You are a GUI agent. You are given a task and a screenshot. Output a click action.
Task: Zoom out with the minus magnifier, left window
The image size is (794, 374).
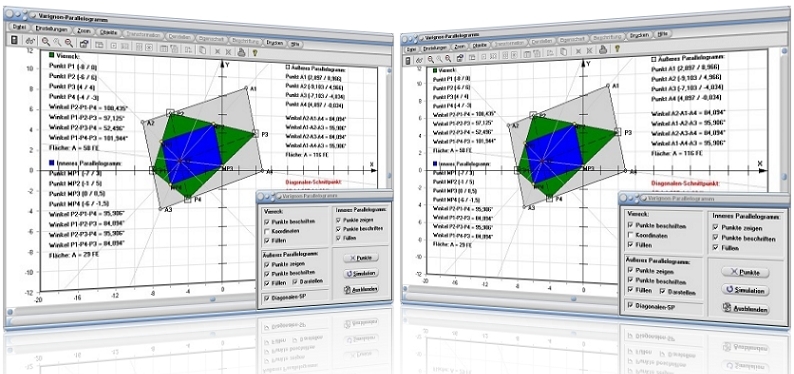69,43
